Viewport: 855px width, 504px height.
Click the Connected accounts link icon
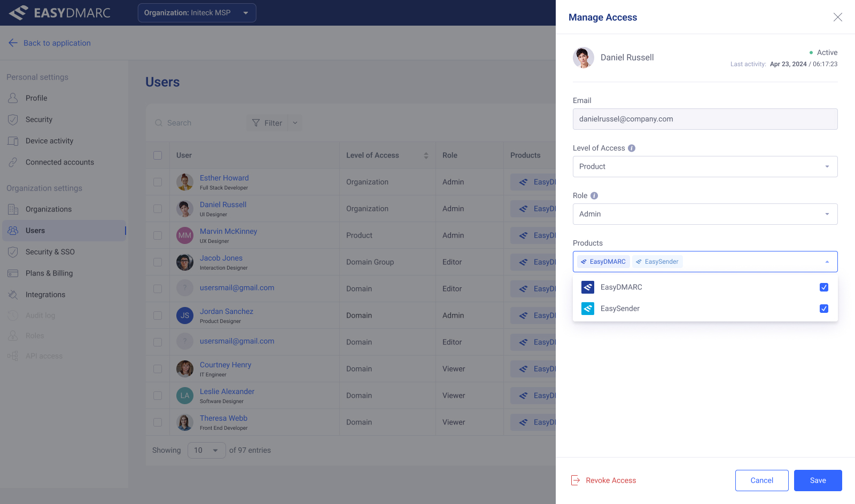[13, 162]
